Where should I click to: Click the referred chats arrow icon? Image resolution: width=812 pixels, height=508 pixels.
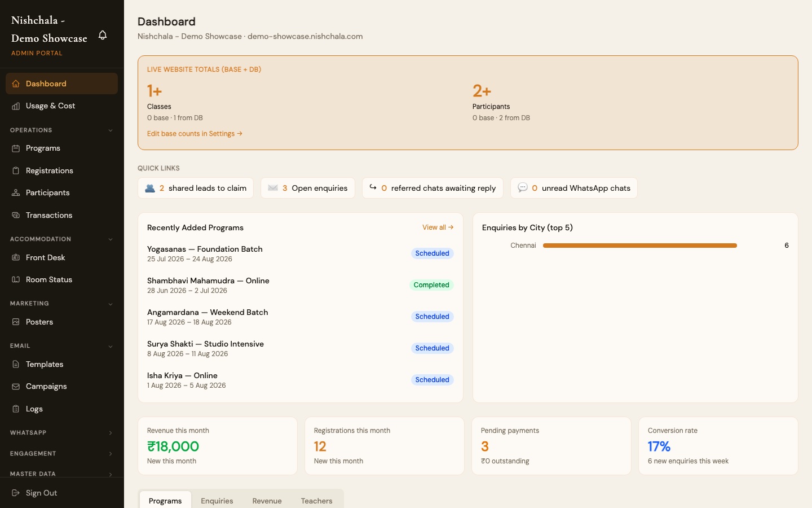373,187
